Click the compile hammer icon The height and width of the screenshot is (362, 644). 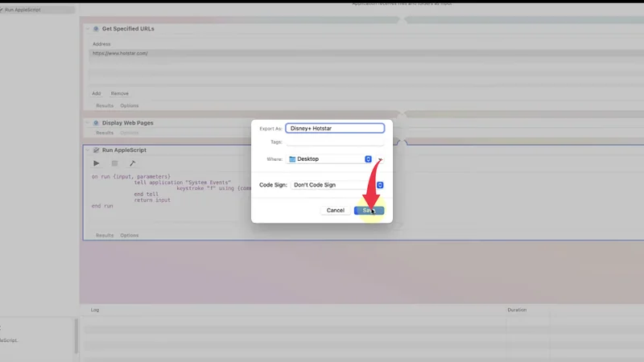coord(132,163)
